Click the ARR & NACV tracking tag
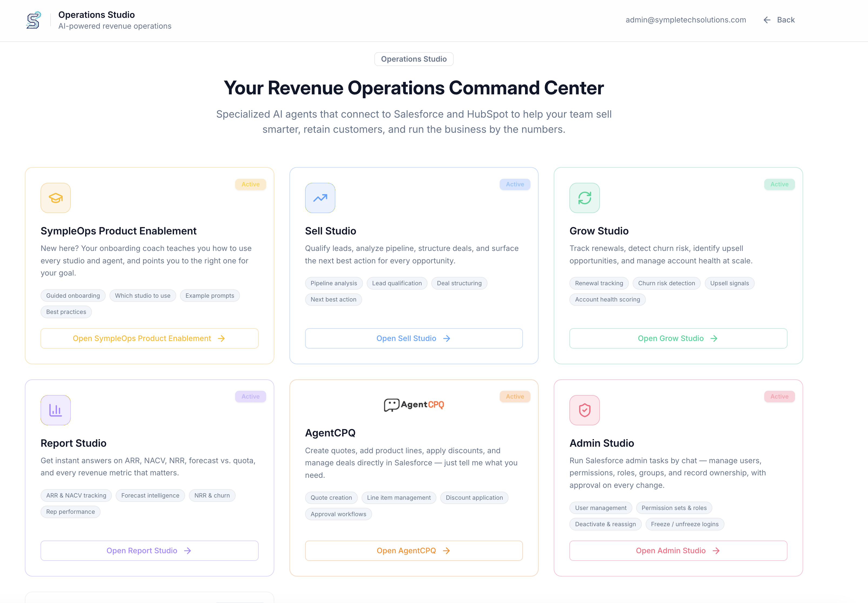Image resolution: width=868 pixels, height=603 pixels. (76, 496)
